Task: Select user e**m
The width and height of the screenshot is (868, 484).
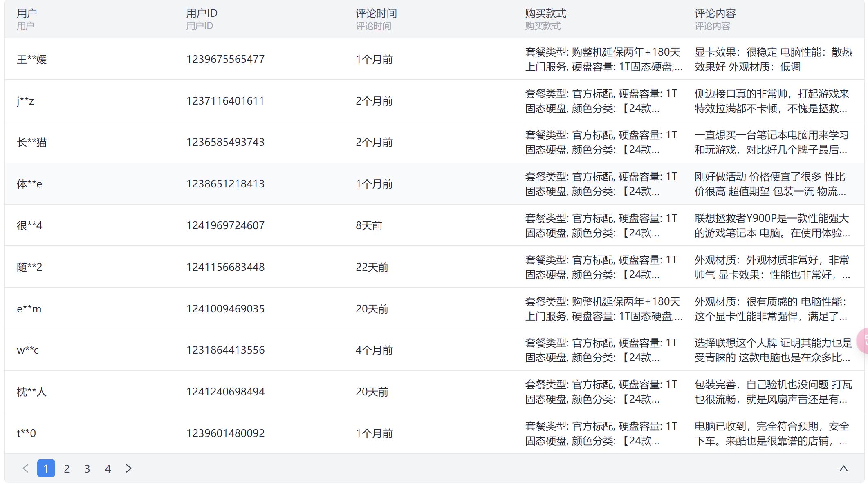Action: [x=29, y=309]
